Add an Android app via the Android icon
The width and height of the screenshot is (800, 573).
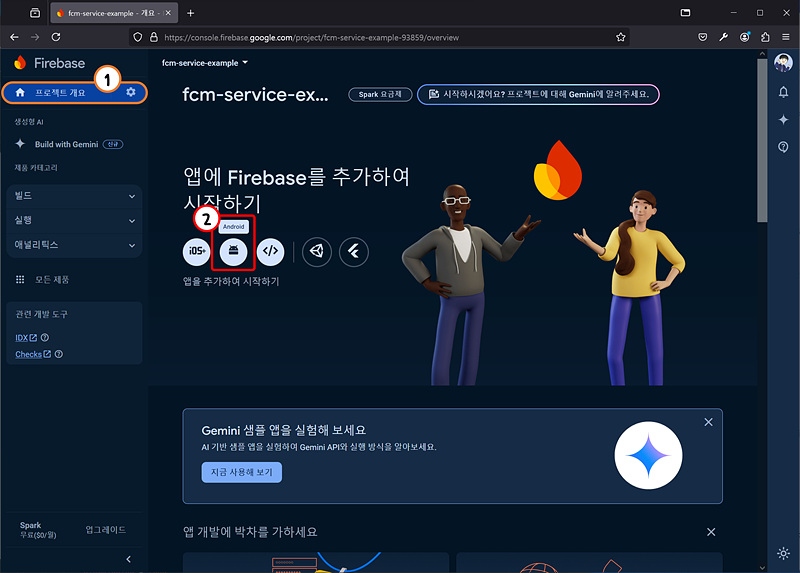click(233, 252)
